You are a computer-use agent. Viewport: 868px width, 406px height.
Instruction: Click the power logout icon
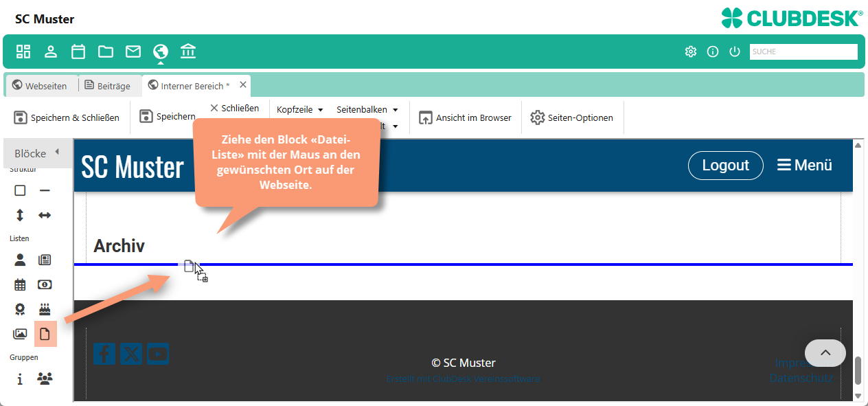coord(735,52)
